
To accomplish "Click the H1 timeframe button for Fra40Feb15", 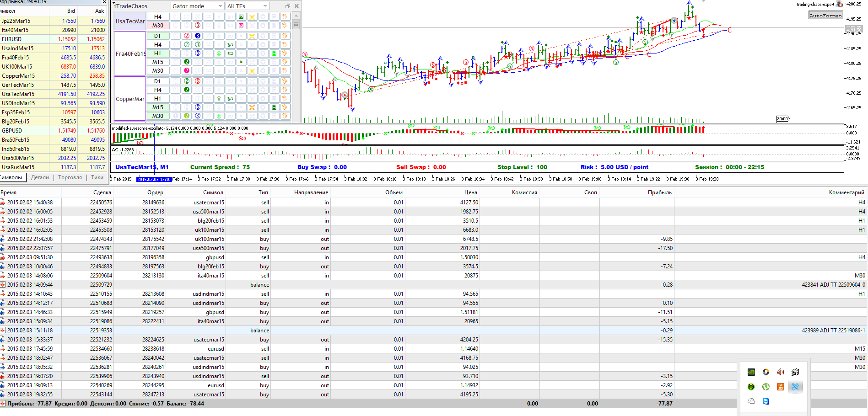I will point(158,53).
